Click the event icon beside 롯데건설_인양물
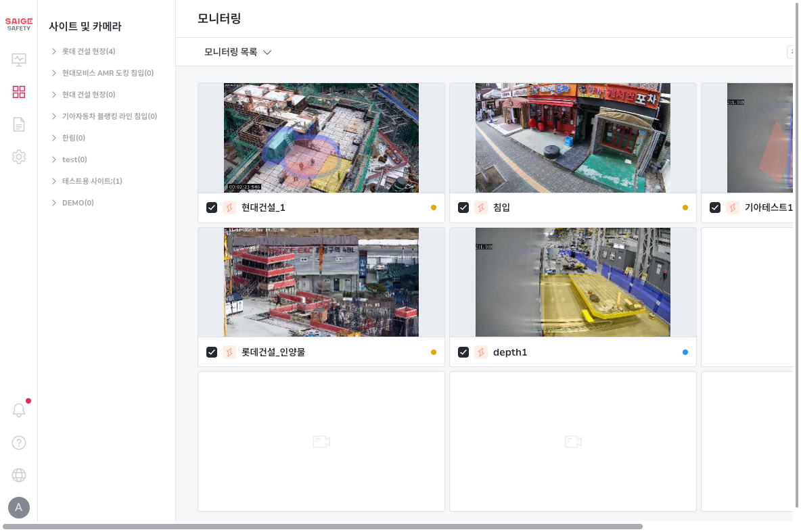801x532 pixels. 229,352
